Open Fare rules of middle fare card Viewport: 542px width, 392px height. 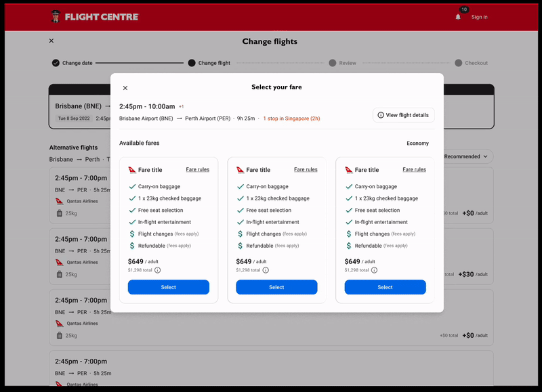[306, 169]
